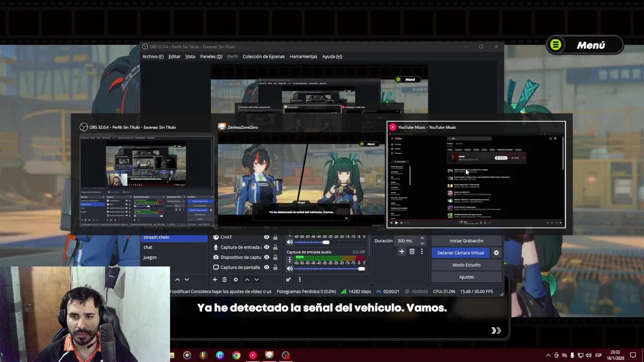Move selected source up in list
This screenshot has height=362, width=644.
(247, 280)
